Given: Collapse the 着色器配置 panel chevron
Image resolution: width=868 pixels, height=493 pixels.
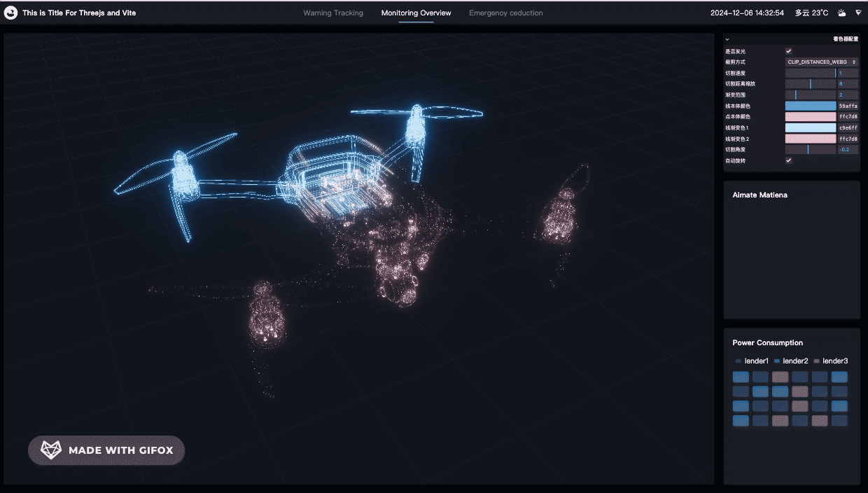Looking at the screenshot, I should click(727, 39).
